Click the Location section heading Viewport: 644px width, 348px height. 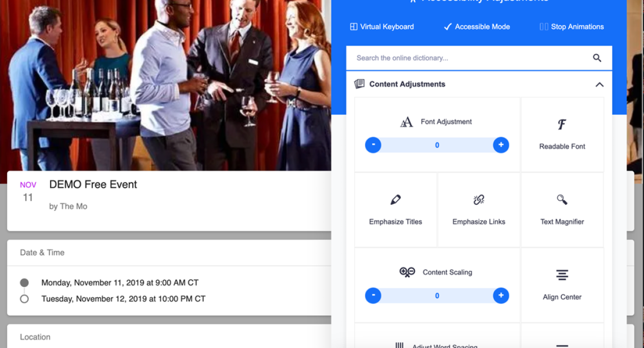(35, 337)
